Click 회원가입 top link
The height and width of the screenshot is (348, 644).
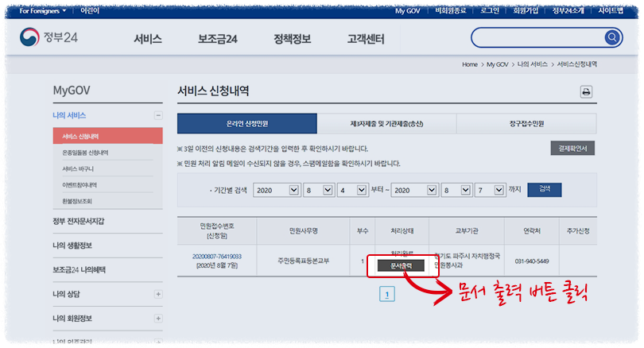click(x=526, y=10)
